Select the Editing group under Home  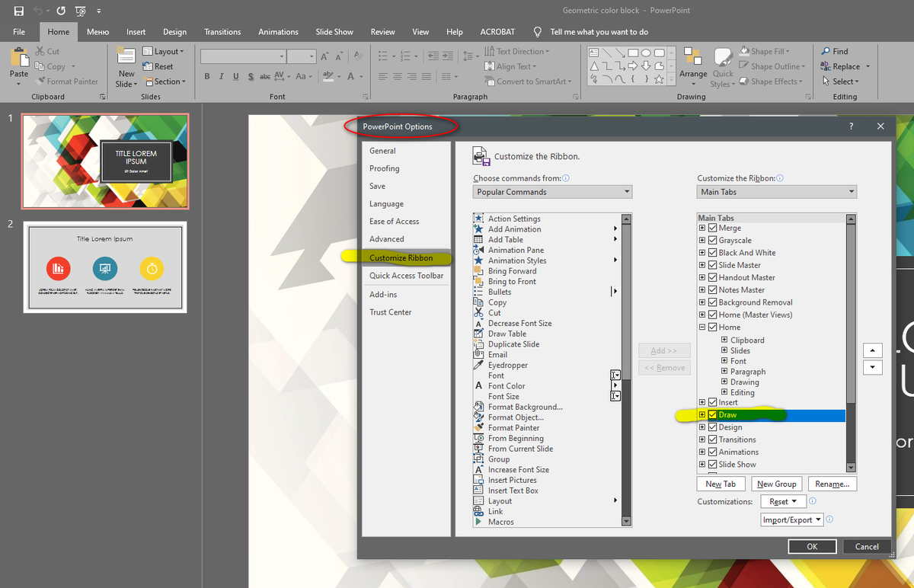tap(743, 393)
